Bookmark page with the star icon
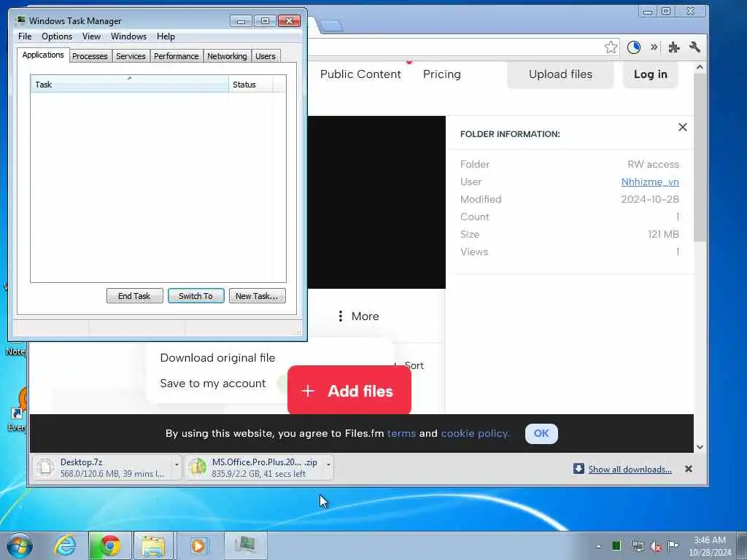 (611, 47)
